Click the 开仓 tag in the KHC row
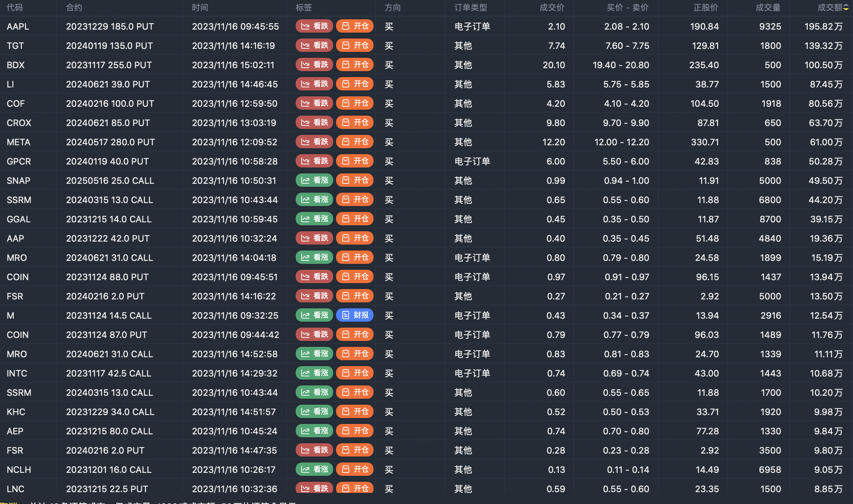Image resolution: width=853 pixels, height=504 pixels. click(355, 411)
